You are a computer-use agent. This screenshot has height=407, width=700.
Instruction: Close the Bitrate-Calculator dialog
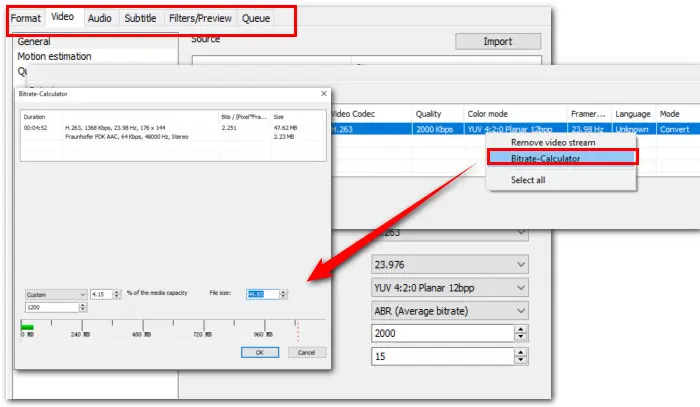[x=324, y=93]
